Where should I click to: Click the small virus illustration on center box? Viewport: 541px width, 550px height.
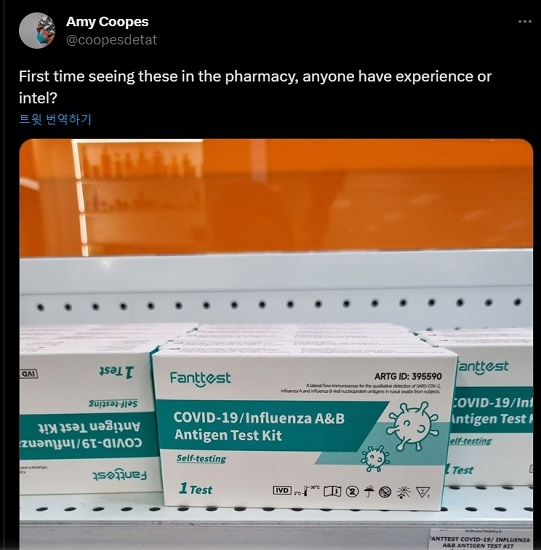click(x=375, y=458)
